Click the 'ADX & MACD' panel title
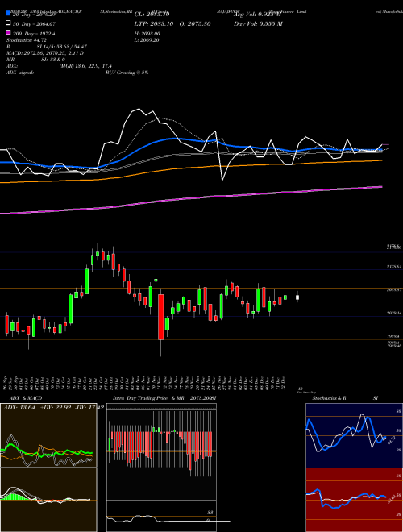Screen dimensions: 403x532 click(x=26, y=398)
